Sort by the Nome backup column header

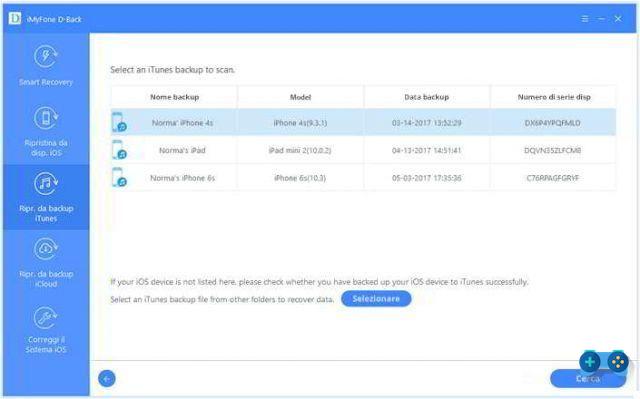click(174, 97)
